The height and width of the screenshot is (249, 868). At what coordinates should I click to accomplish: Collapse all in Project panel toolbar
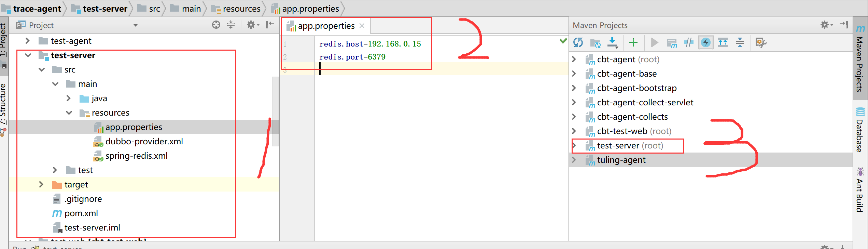pos(231,25)
